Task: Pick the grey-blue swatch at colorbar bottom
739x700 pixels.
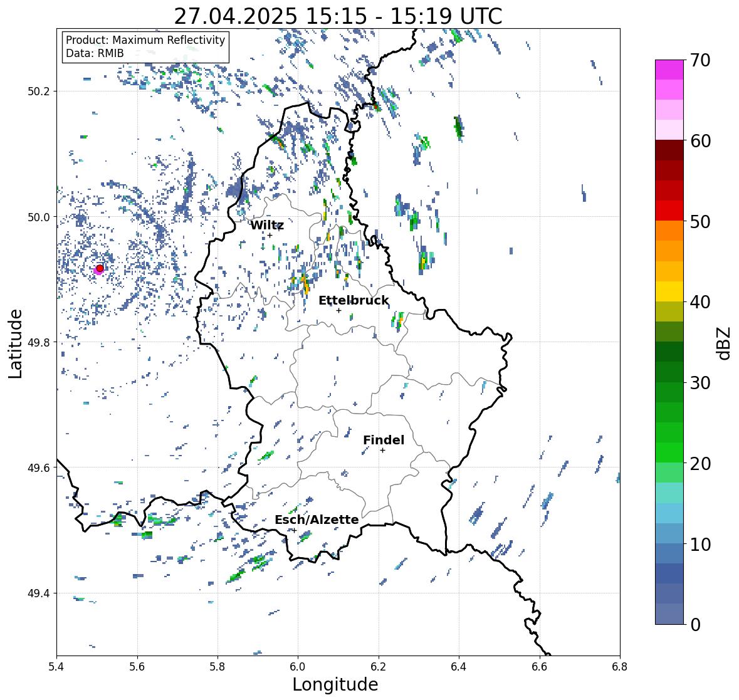Action: tap(669, 614)
